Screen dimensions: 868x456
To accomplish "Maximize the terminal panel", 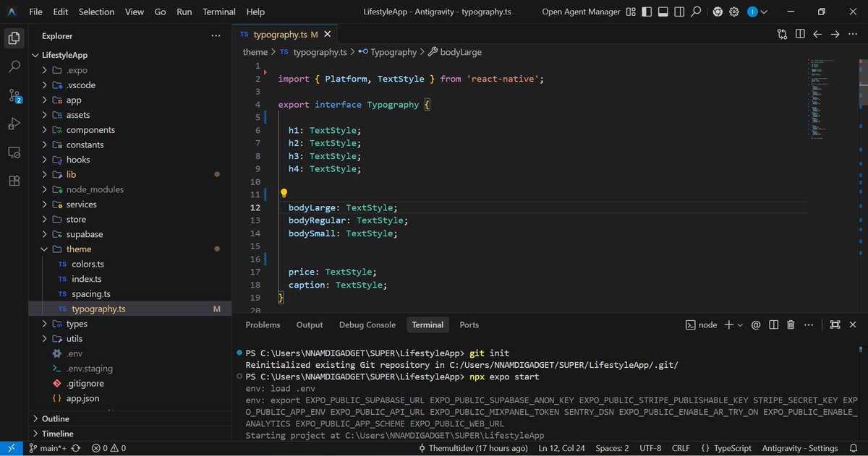I will (x=835, y=324).
